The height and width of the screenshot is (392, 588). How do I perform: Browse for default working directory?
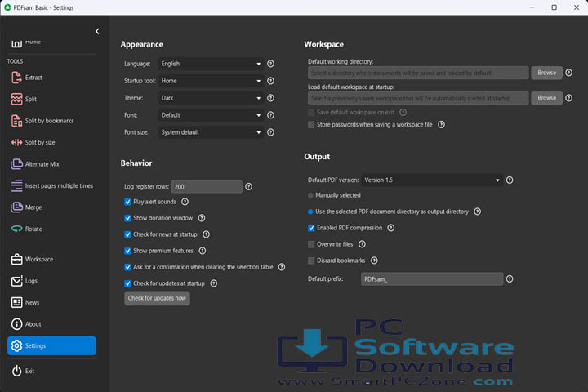point(546,73)
